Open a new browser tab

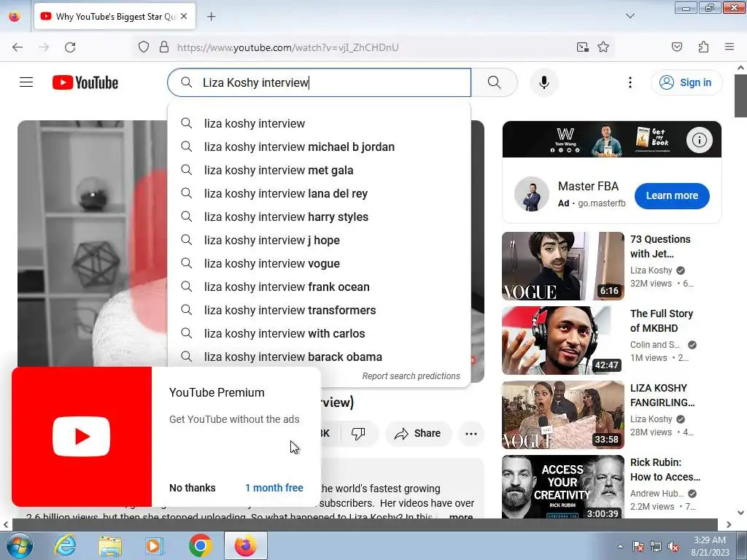211,17
